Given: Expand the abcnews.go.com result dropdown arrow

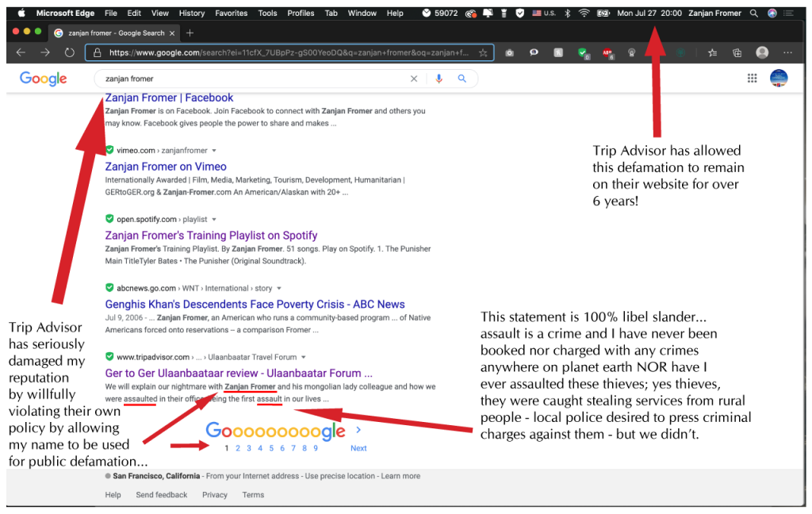Looking at the screenshot, I should [279, 289].
